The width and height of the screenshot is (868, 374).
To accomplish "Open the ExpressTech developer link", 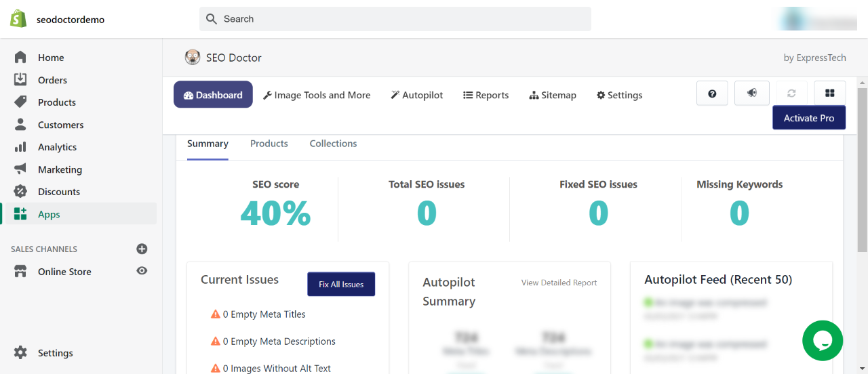I will click(814, 58).
